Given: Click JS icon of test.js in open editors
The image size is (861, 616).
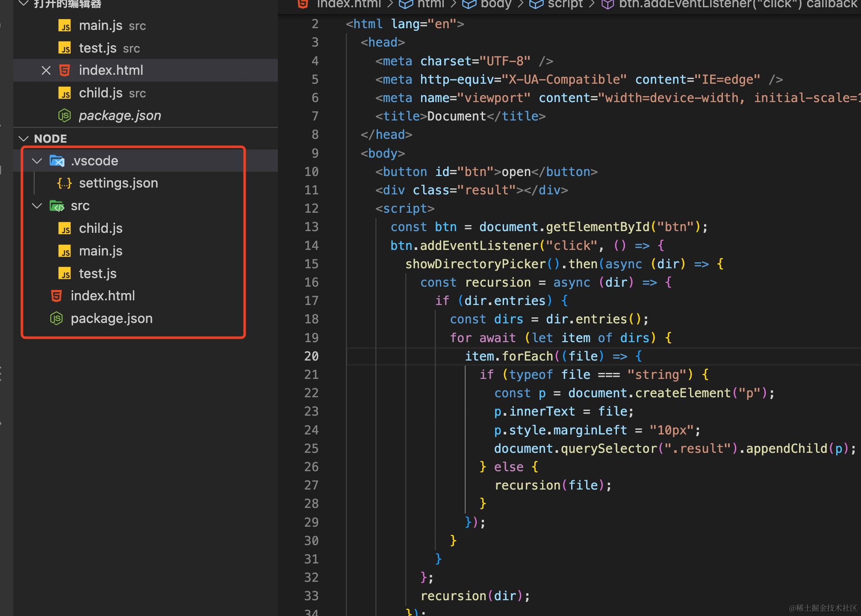Looking at the screenshot, I should [x=65, y=48].
